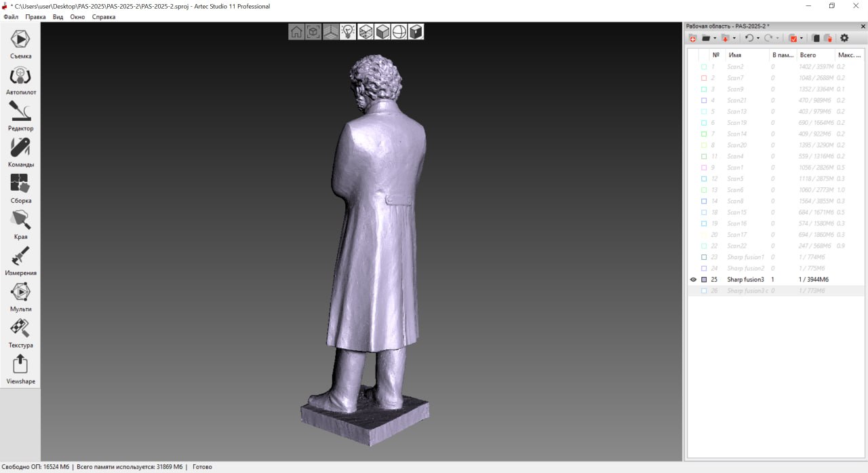Sort by the В пам... column header
868x473 pixels.
click(783, 55)
